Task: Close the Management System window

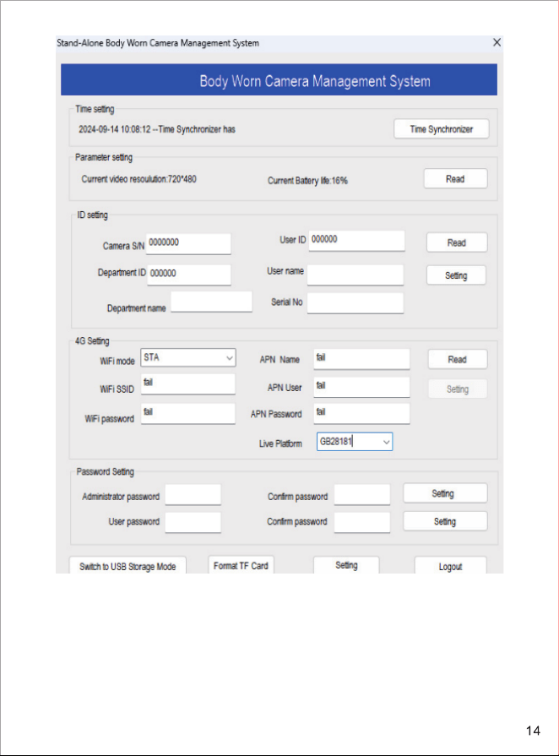Action: 497,42
